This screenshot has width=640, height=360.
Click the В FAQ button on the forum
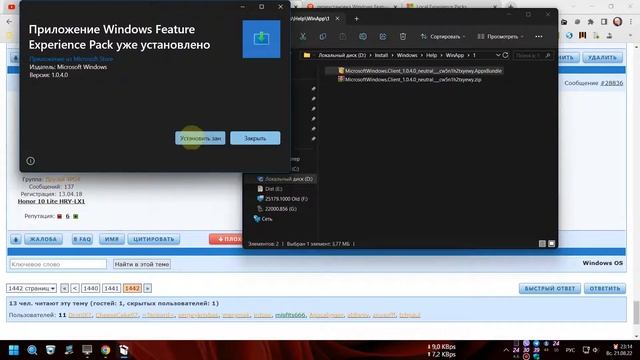pos(82,239)
